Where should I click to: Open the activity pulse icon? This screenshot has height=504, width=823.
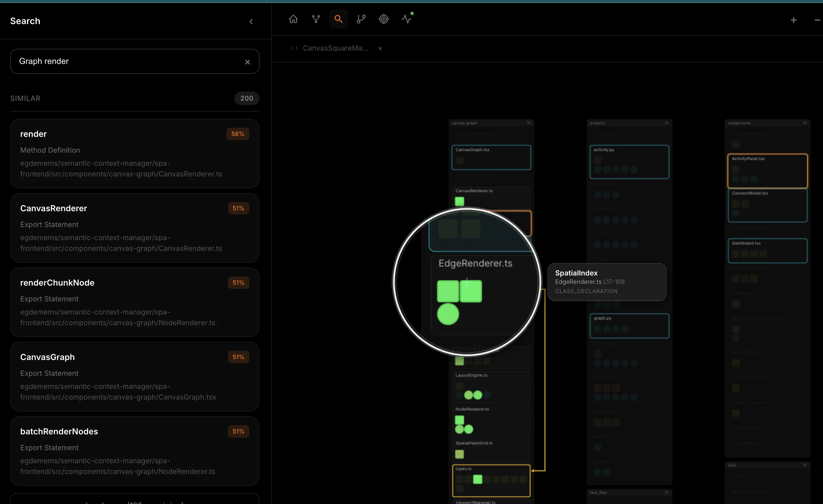tap(406, 19)
